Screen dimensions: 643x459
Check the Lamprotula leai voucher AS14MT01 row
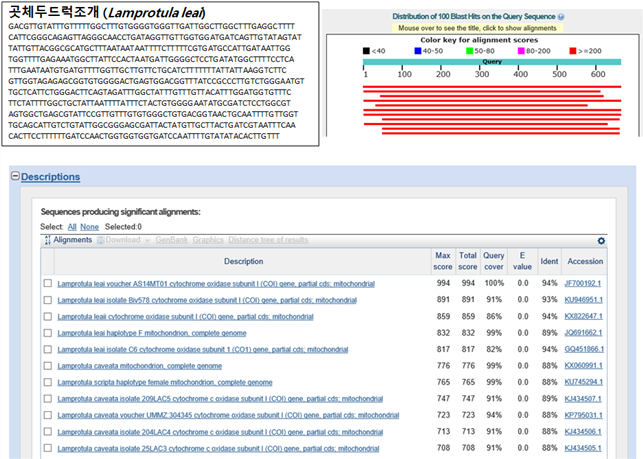(48, 283)
